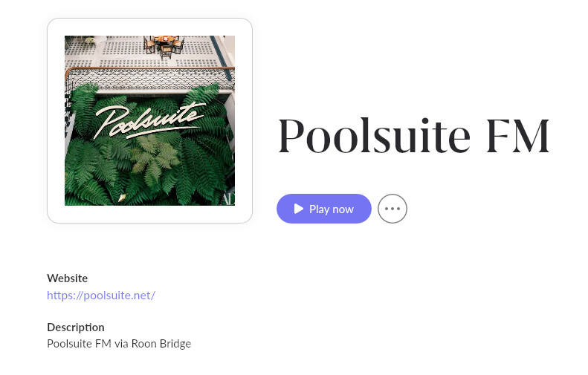Open the poolsuite.net website link
This screenshot has height=375, width=588.
click(x=101, y=295)
